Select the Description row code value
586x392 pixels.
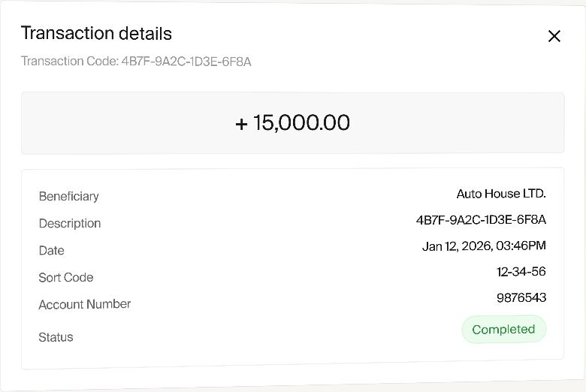click(x=481, y=220)
